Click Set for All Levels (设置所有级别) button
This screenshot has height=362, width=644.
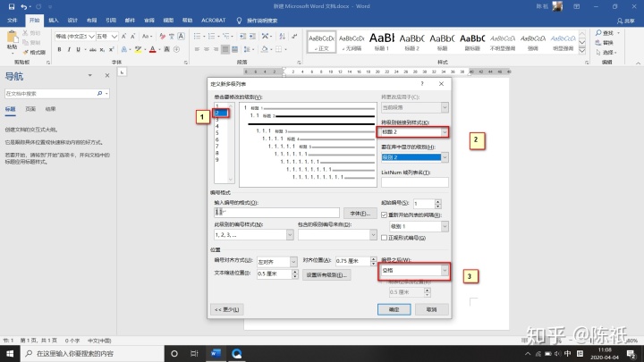coord(326,275)
